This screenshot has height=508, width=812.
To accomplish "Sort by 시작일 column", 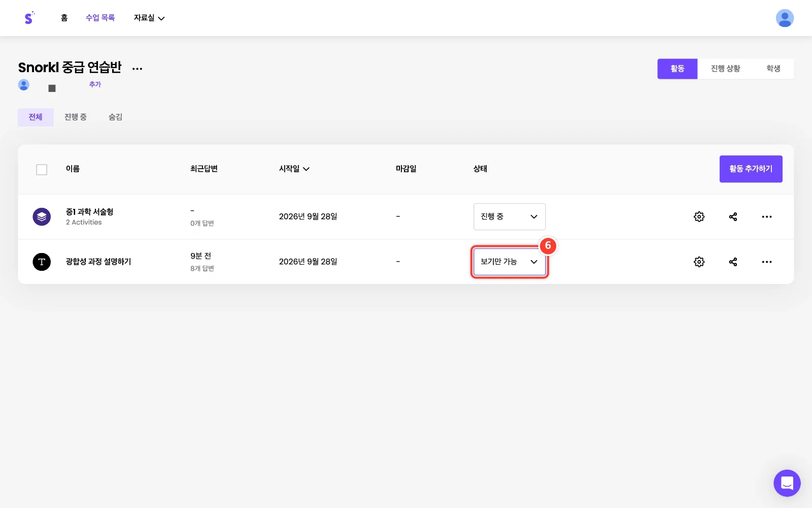I will (x=294, y=169).
